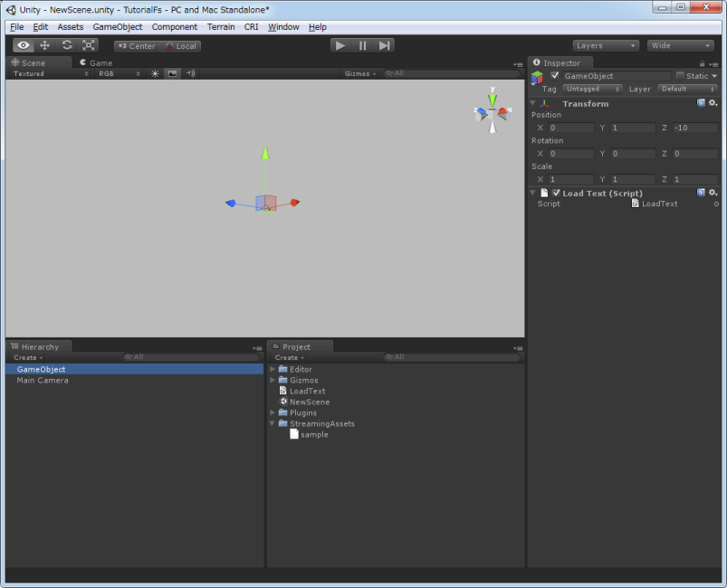The height and width of the screenshot is (588, 727).
Task: Click the Center pivot toggle button
Action: 137,45
